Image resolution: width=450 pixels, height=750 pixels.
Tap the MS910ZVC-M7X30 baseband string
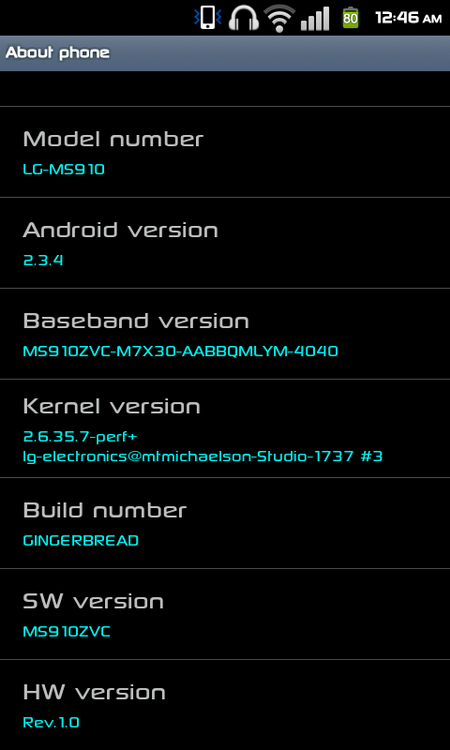tap(181, 352)
